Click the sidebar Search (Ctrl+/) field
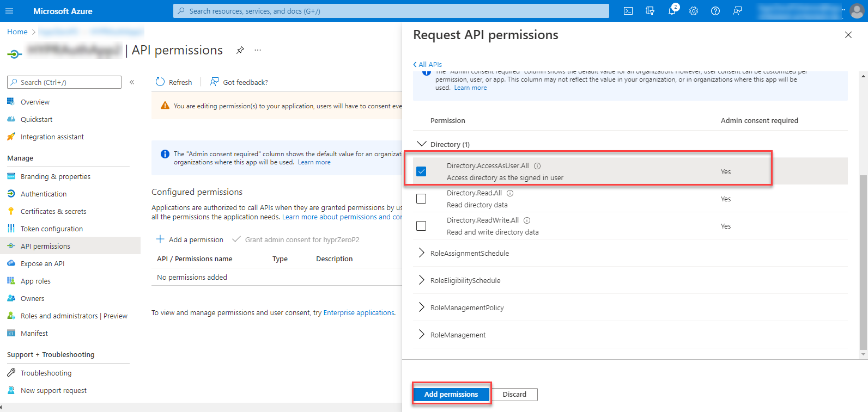Image resolution: width=868 pixels, height=412 pixels. pyautogui.click(x=64, y=82)
